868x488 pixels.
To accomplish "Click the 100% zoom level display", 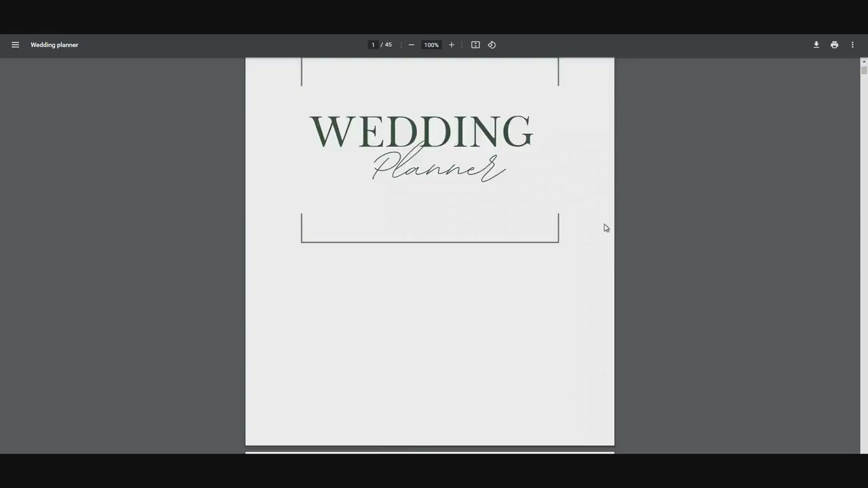I will pos(431,45).
